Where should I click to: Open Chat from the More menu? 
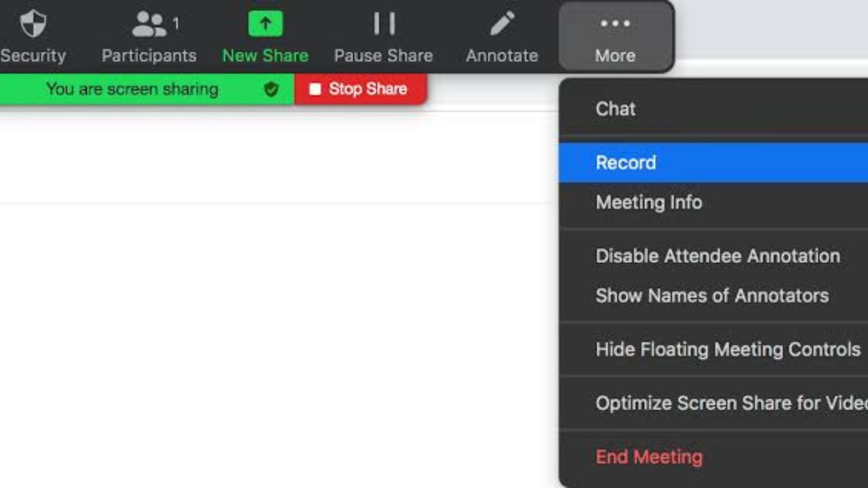point(616,109)
